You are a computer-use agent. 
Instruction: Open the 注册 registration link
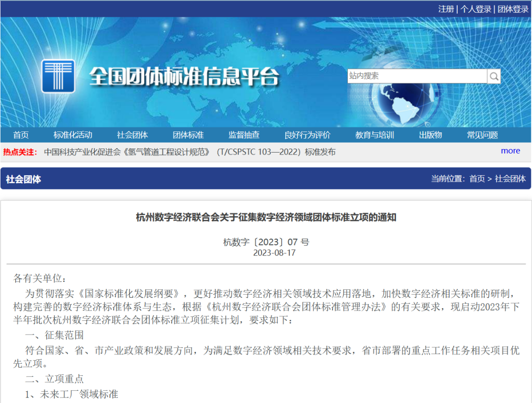[446, 9]
